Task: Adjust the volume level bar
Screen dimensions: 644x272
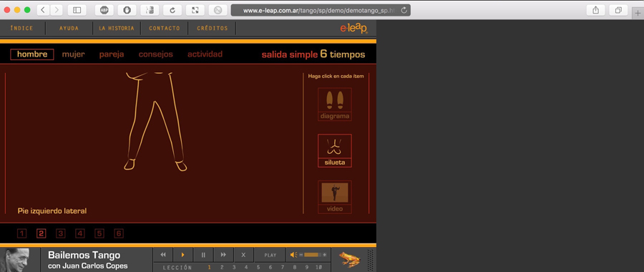Action: click(313, 255)
